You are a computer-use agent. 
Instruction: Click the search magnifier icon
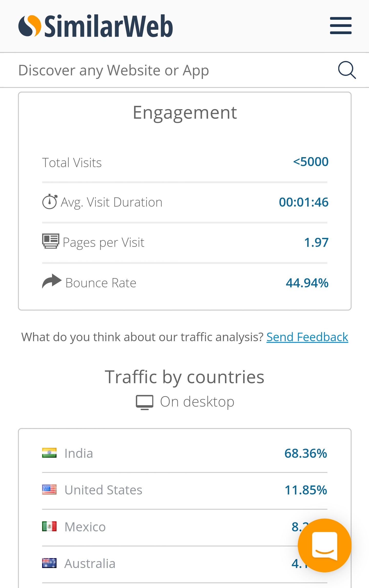[347, 70]
